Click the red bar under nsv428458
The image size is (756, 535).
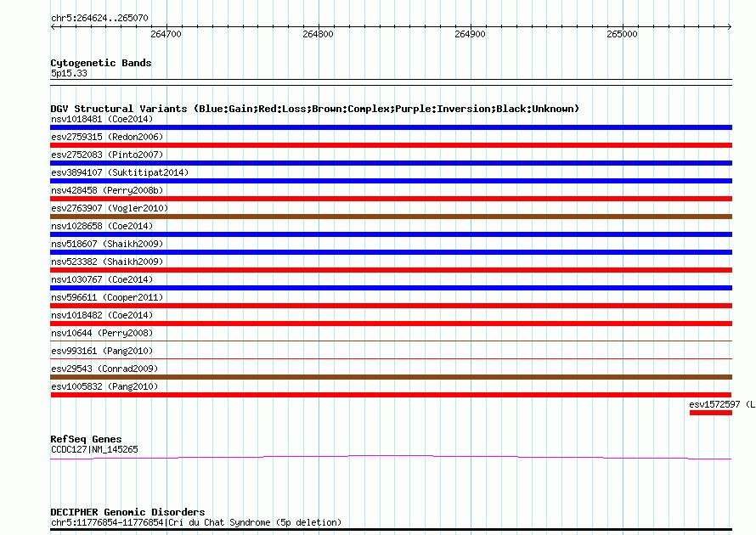[x=391, y=199]
